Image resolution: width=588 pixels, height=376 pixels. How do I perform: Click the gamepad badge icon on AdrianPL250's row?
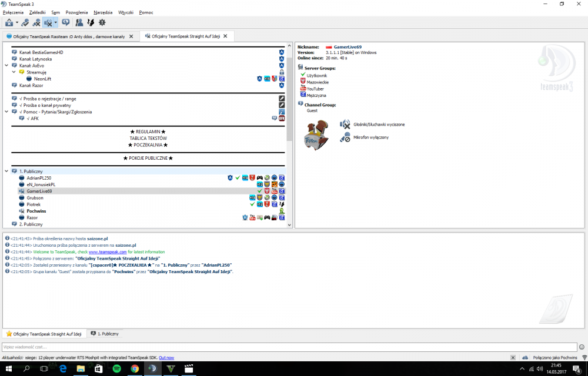tap(259, 178)
